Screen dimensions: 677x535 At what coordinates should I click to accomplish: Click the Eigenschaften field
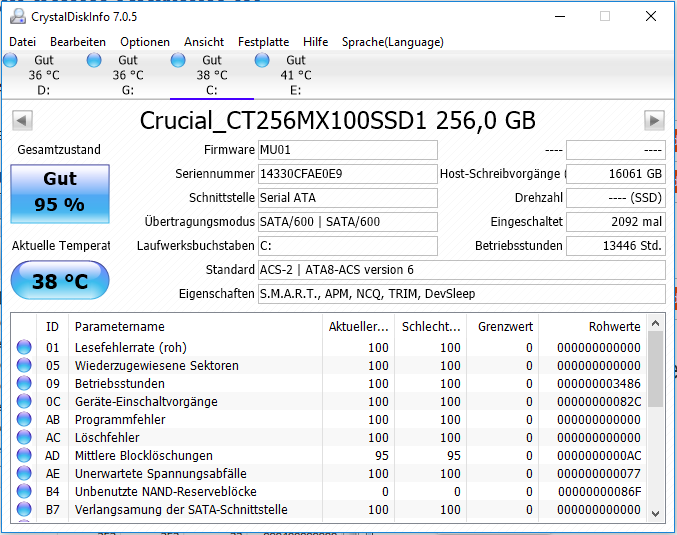coord(462,294)
